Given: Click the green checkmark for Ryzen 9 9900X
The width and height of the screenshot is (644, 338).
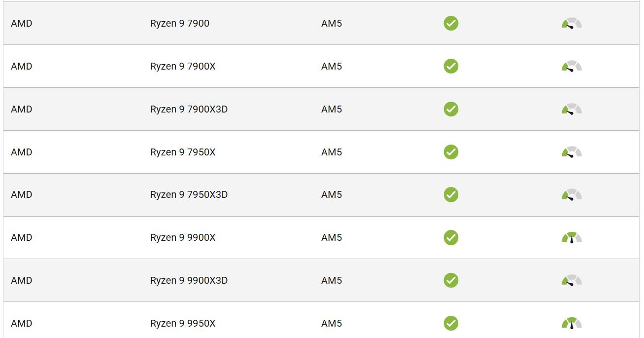Looking at the screenshot, I should click(451, 237).
